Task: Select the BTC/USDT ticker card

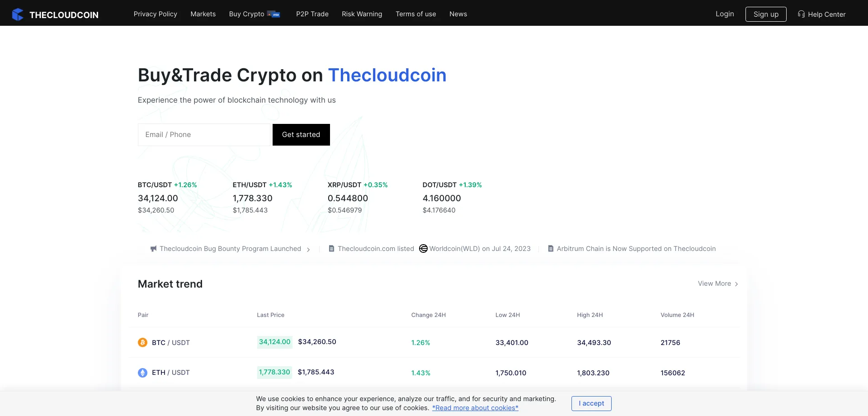Action: click(167, 198)
